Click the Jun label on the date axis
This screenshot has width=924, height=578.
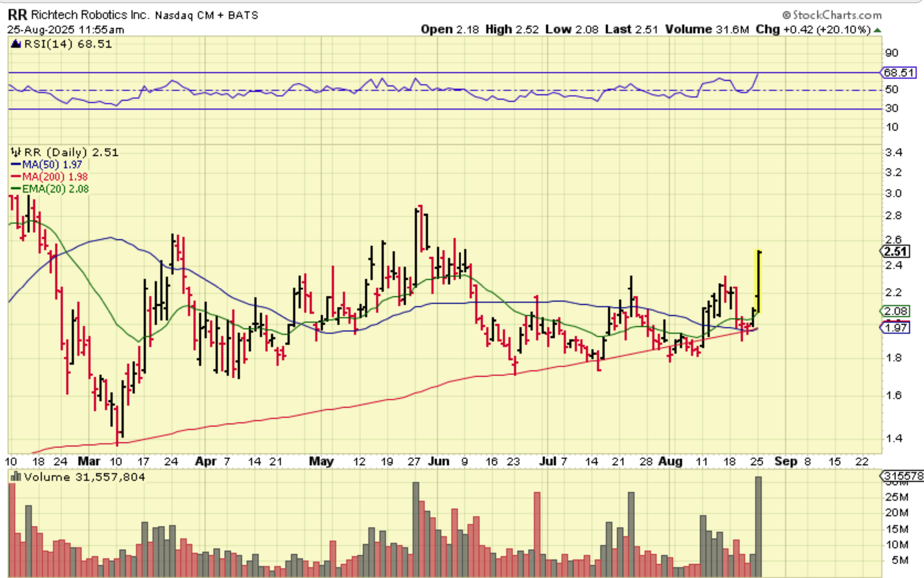438,461
